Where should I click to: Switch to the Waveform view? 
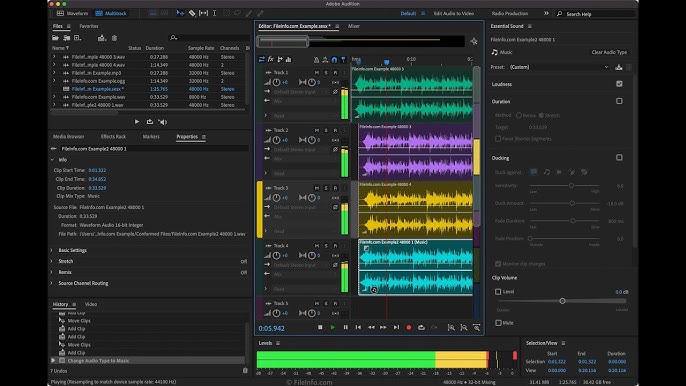pyautogui.click(x=73, y=14)
